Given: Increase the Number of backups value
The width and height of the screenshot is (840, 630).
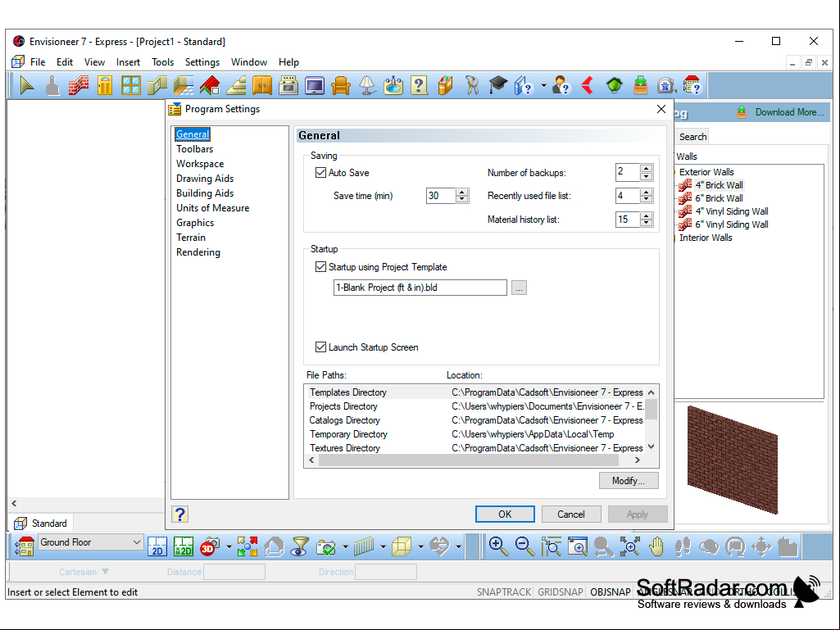Looking at the screenshot, I should point(647,169).
